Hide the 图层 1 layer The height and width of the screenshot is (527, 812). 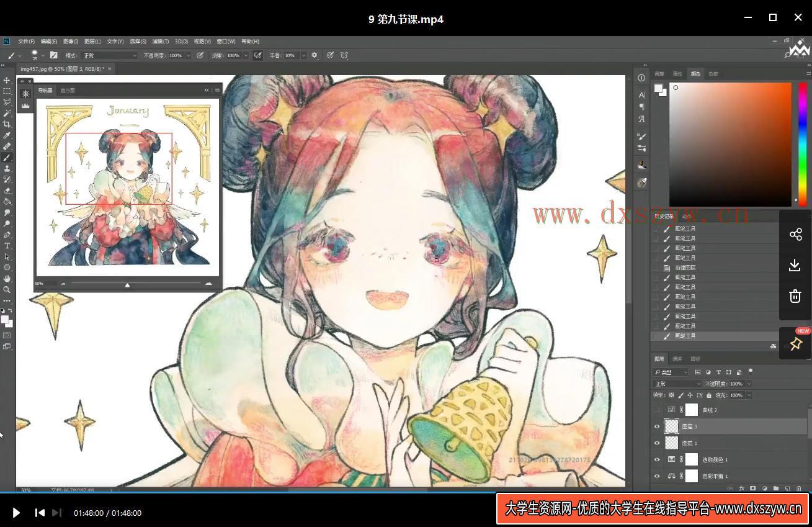pyautogui.click(x=657, y=443)
